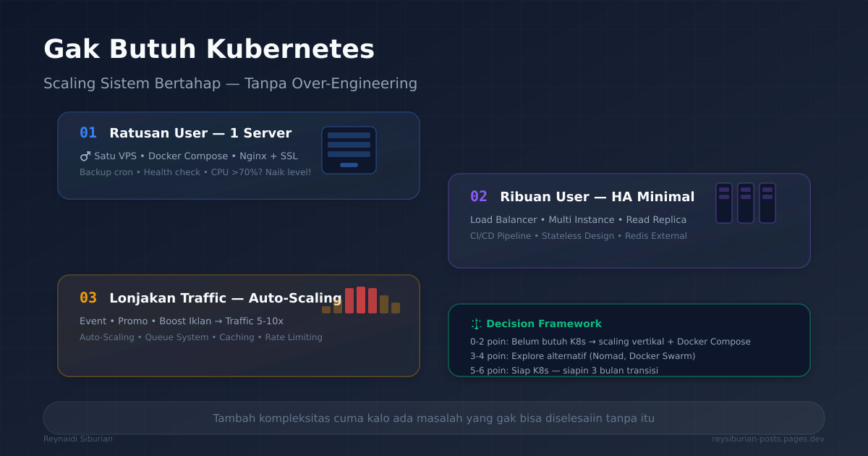
Task: Click heading 'Ratusan User — 1 Server'
Action: (200, 133)
